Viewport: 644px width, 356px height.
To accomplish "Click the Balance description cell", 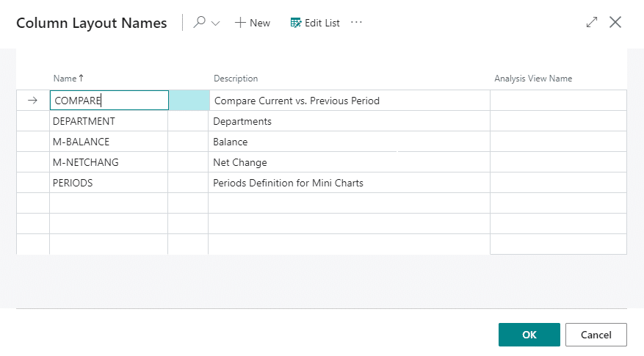I will click(x=349, y=142).
